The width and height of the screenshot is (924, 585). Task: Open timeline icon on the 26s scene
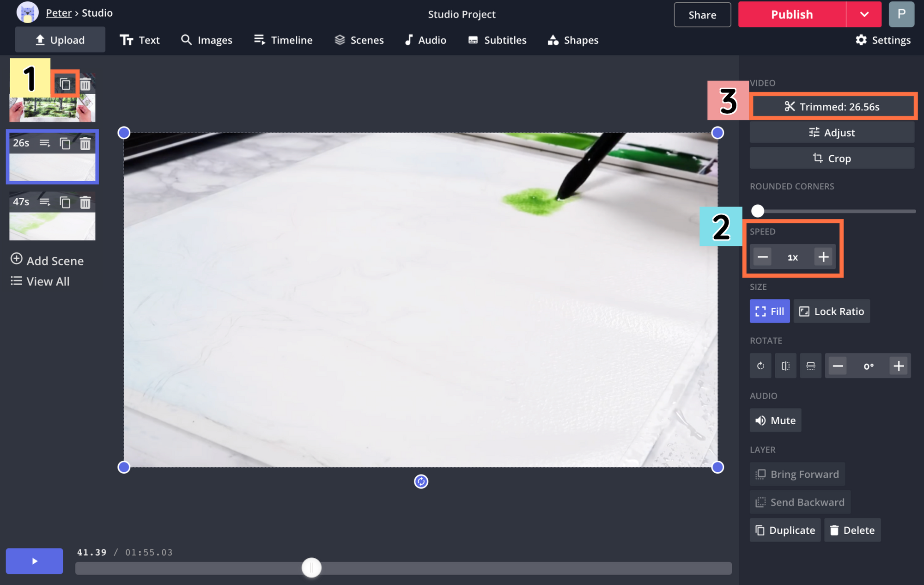coord(45,143)
